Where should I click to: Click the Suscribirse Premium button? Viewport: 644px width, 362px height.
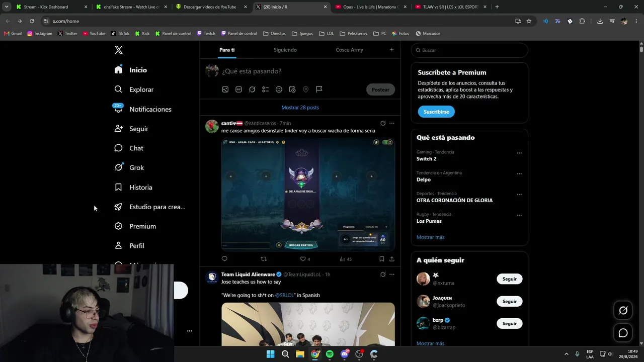(436, 112)
